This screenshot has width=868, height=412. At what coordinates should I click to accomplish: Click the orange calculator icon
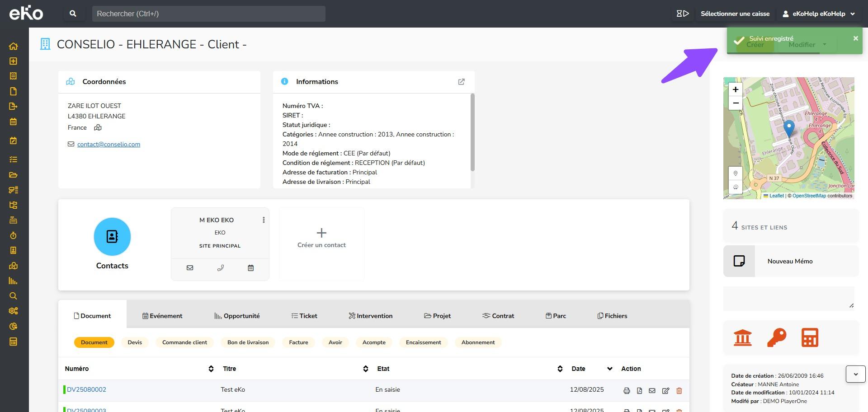click(x=810, y=337)
